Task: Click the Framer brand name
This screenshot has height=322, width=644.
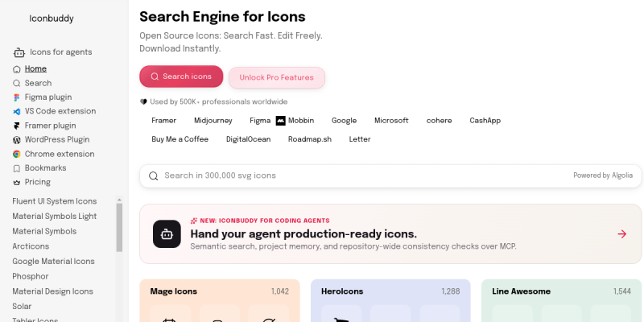Action: [164, 121]
